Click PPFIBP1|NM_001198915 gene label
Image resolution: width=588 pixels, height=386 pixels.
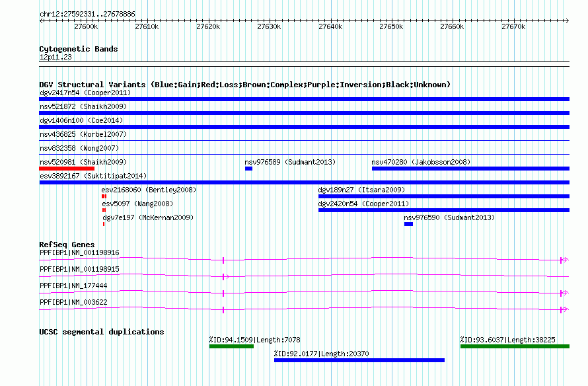pos(79,269)
